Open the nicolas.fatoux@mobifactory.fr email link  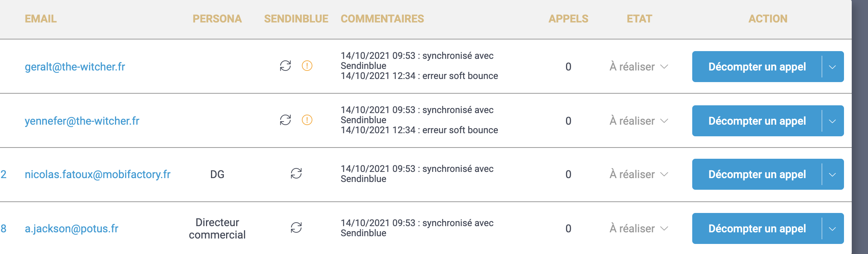pyautogui.click(x=98, y=174)
